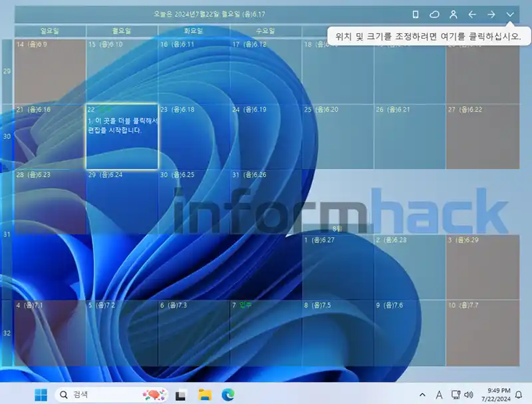Click the position and size adjustment tooltip
This screenshot has width=532, height=404.
click(x=427, y=35)
